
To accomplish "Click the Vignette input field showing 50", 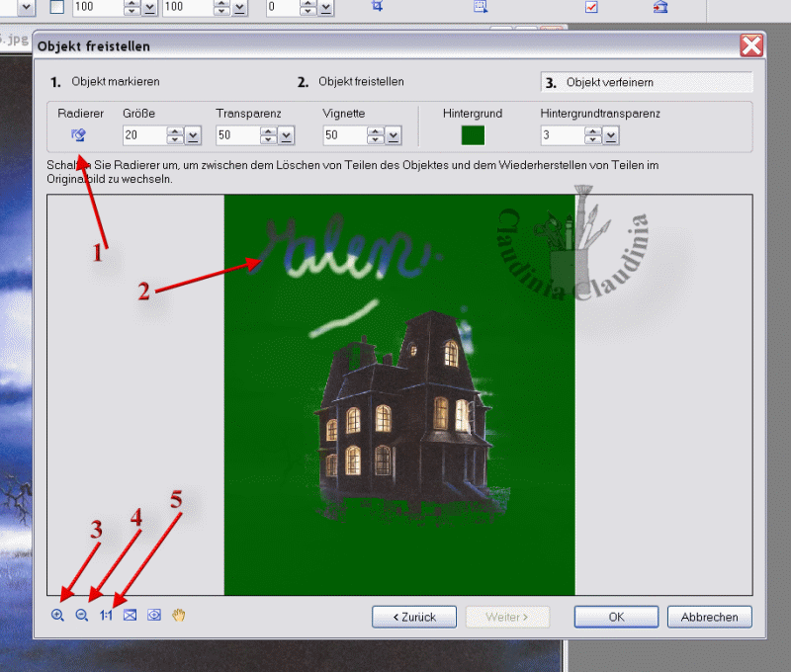I will click(x=345, y=135).
